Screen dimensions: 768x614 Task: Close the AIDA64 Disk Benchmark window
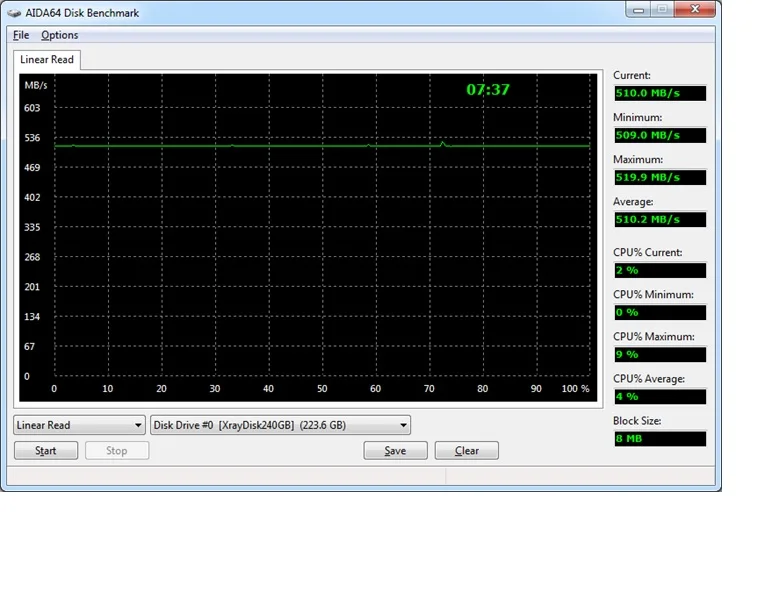[x=695, y=9]
